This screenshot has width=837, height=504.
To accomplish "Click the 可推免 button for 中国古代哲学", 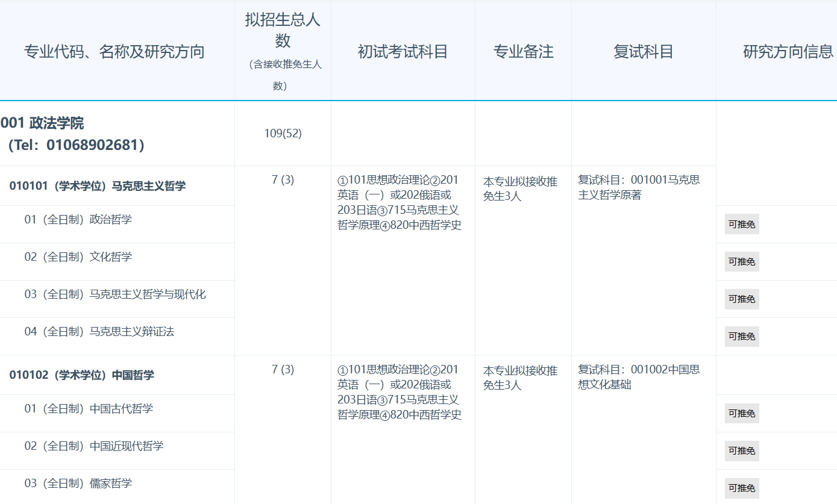I will 741,414.
